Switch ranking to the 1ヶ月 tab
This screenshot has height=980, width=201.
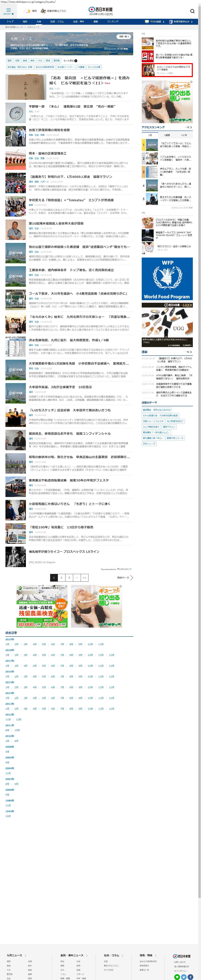pyautogui.click(x=184, y=135)
